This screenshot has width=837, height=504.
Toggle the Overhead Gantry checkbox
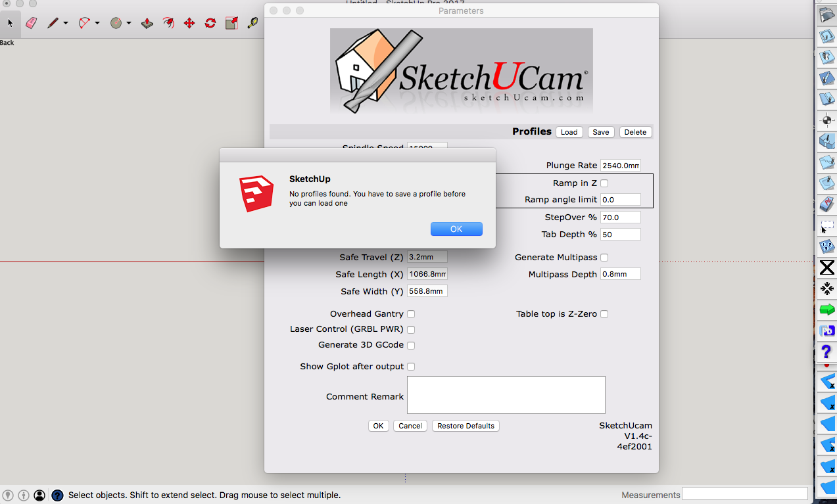(x=411, y=314)
